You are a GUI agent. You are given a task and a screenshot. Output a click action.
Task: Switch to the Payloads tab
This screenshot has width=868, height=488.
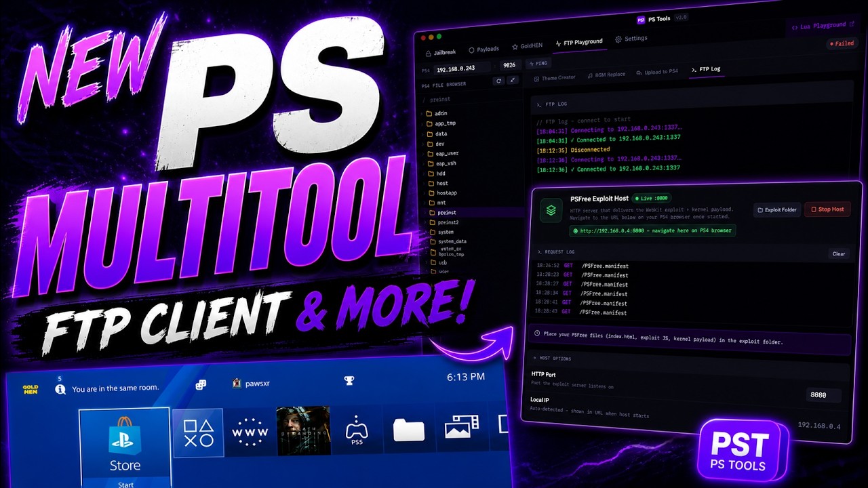(484, 49)
